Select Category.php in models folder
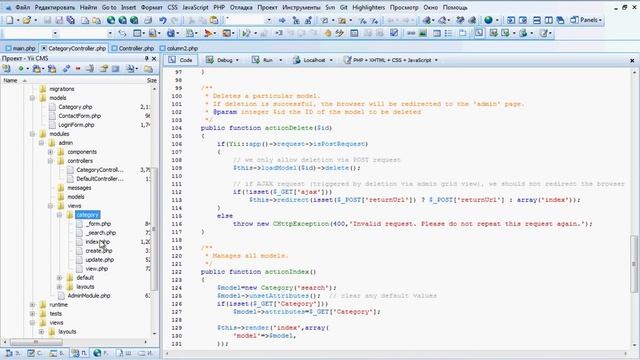640x360 pixels. click(x=75, y=107)
